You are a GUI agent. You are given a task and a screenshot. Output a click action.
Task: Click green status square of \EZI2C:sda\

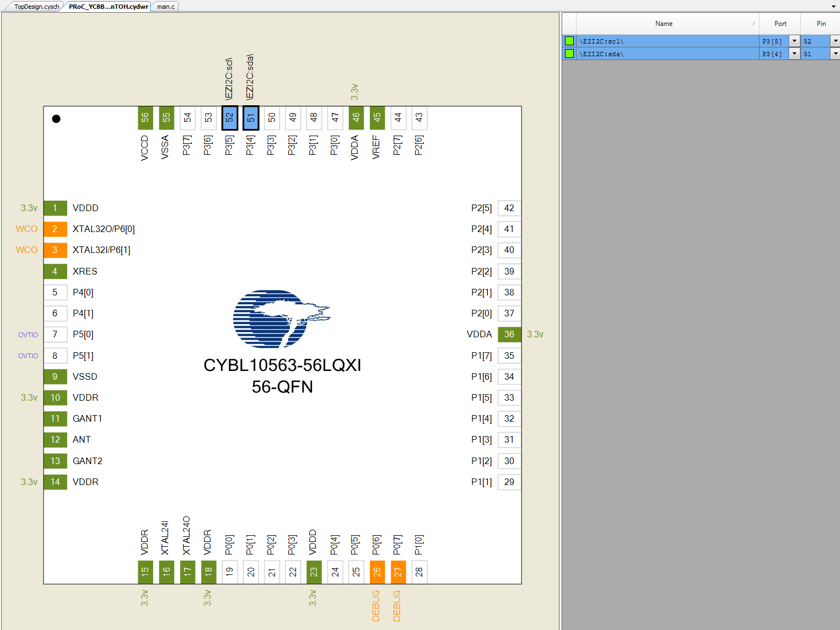[x=569, y=53]
